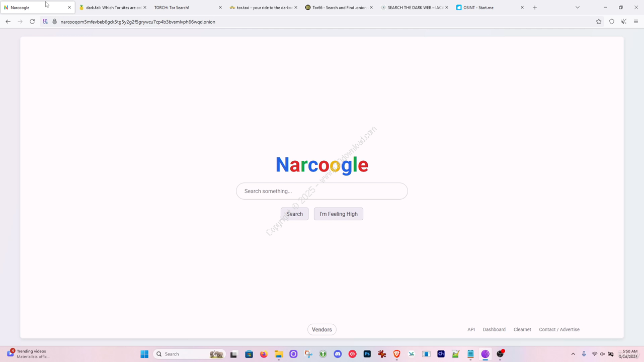644x362 pixels.
Task: Go back to the previous page
Action: 8,22
